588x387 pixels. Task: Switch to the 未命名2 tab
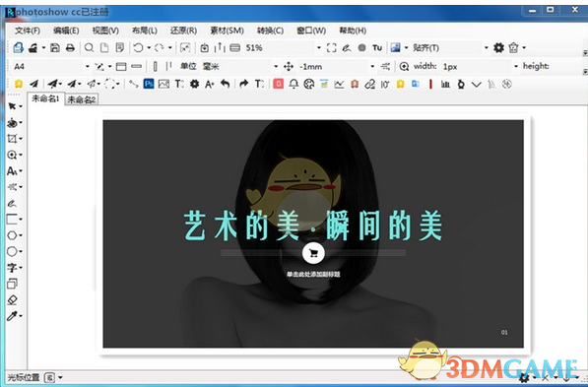(x=82, y=99)
